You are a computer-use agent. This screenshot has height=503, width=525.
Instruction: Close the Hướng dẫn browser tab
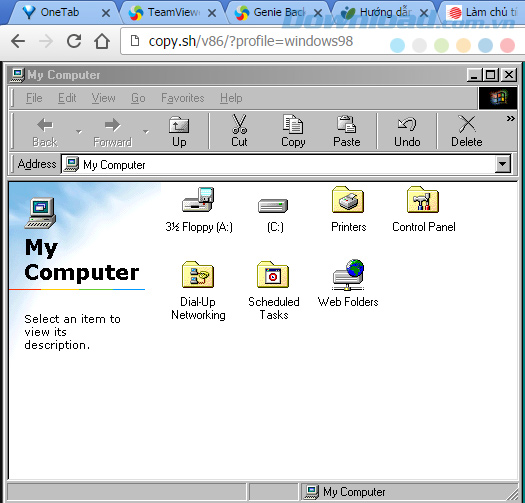pyautogui.click(x=424, y=13)
